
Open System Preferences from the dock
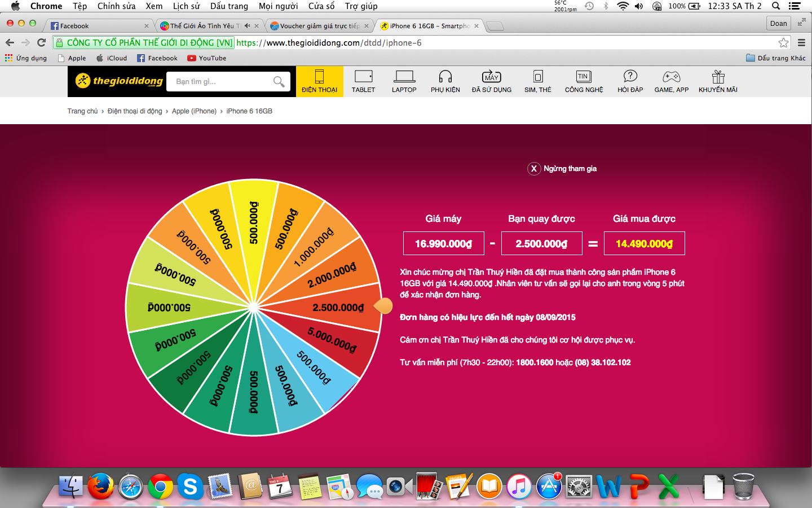point(579,486)
